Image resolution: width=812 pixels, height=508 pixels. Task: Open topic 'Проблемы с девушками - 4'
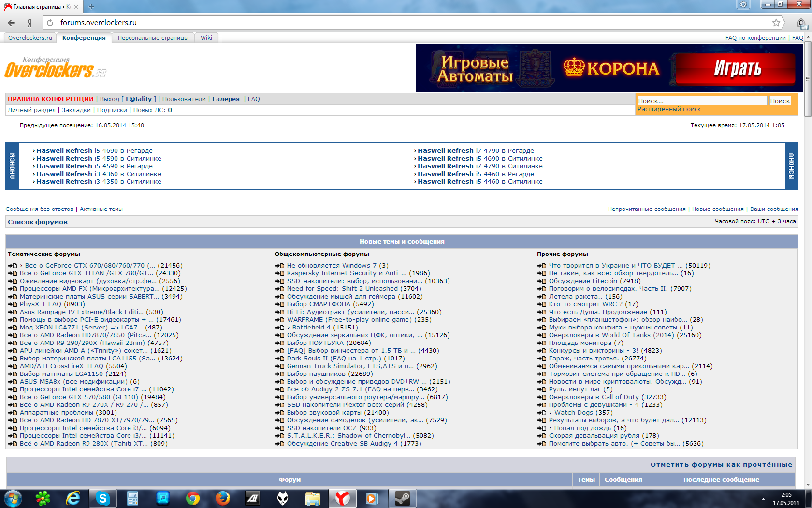pos(594,405)
